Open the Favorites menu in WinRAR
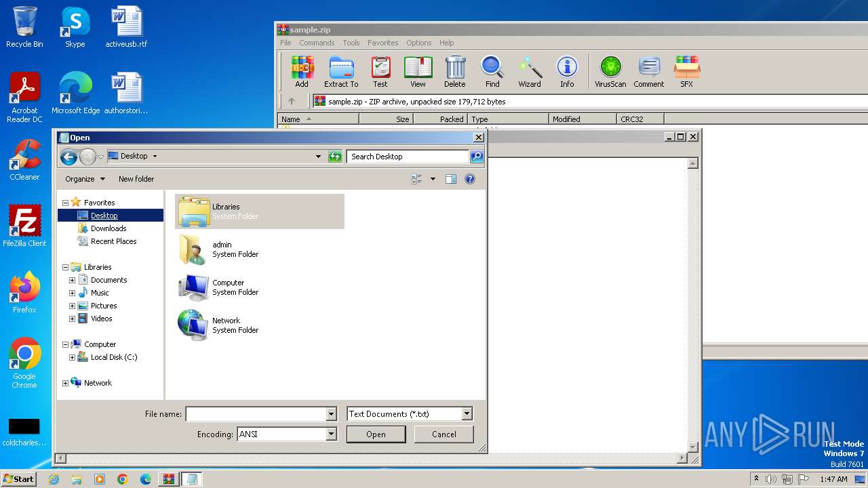 [x=383, y=43]
